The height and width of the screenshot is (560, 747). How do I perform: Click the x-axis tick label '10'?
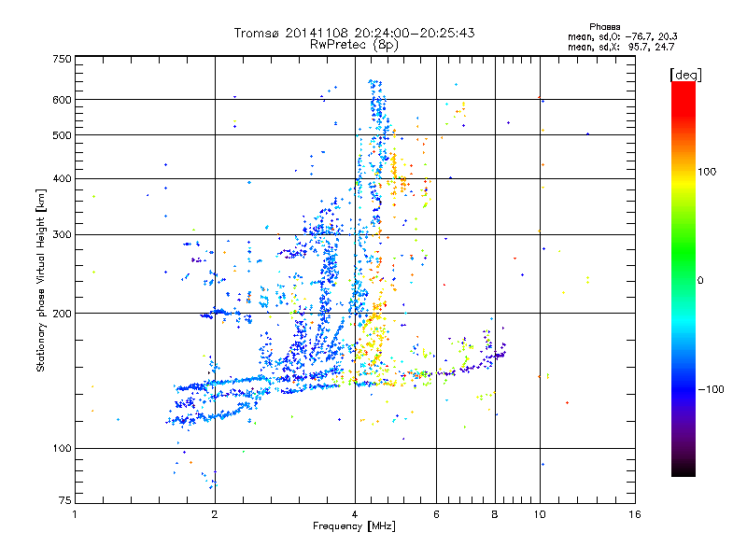coord(540,514)
